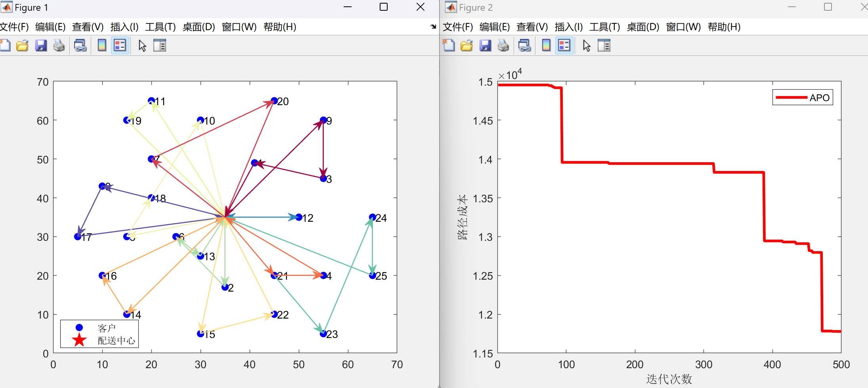Toggle Insert Colorbar in Figure 2 toolbar

tap(546, 46)
